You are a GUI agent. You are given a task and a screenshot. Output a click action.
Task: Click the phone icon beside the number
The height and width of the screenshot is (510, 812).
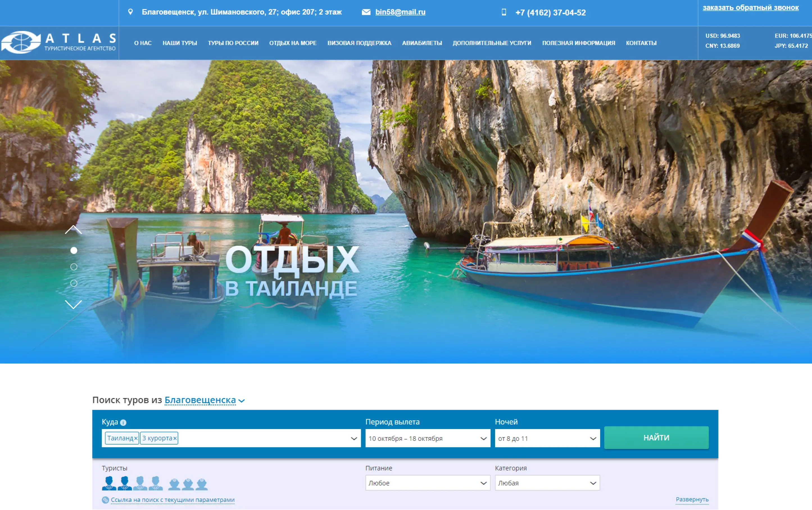503,12
